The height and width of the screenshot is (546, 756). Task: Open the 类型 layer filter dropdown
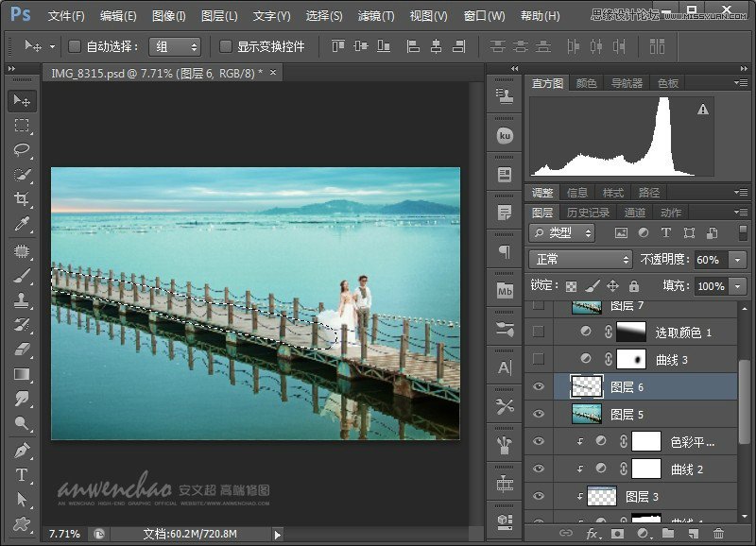[x=561, y=233]
